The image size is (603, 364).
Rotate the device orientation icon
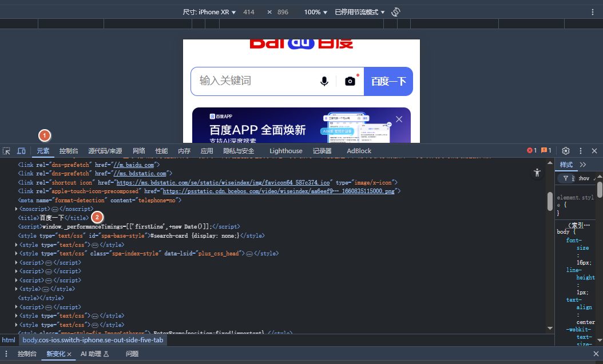tap(396, 13)
